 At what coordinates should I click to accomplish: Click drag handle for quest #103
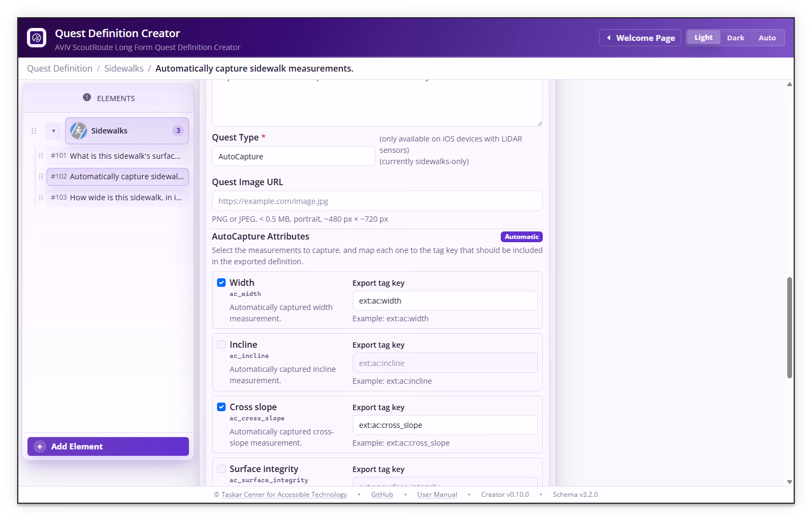tap(41, 198)
